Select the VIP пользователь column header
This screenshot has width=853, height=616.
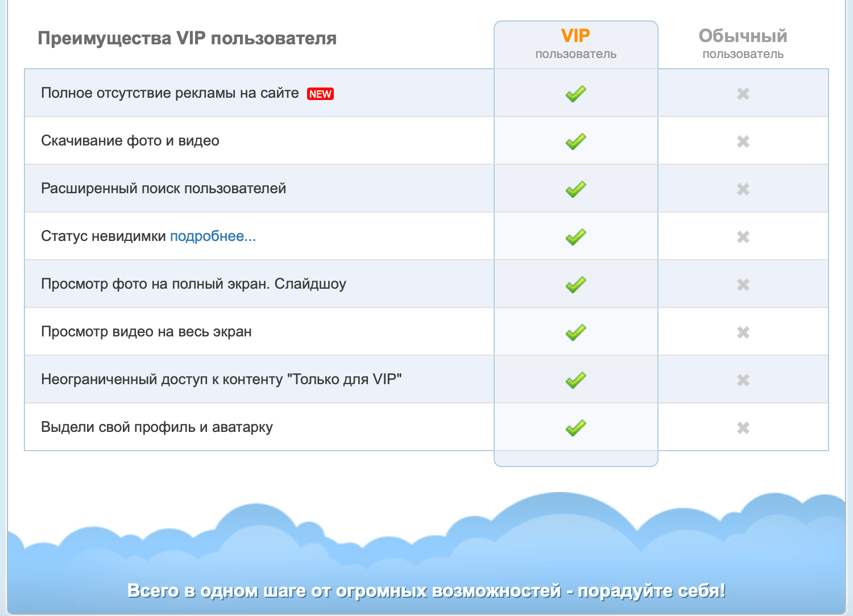pos(575,44)
